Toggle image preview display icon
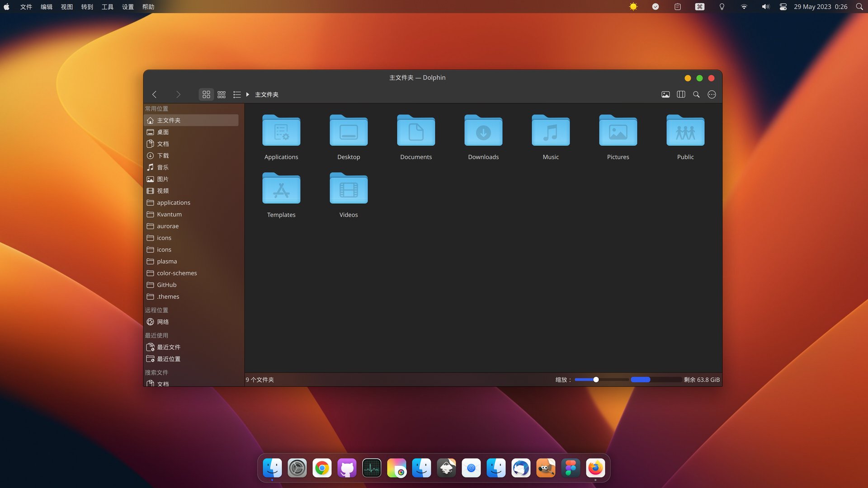 [665, 94]
